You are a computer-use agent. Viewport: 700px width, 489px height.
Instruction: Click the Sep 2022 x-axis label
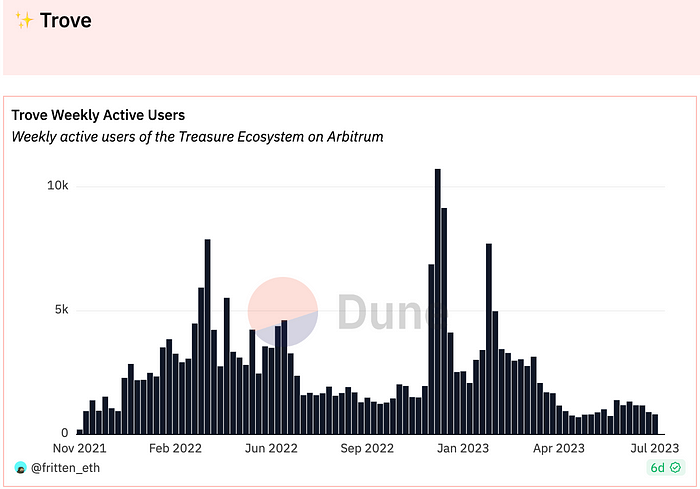click(366, 449)
